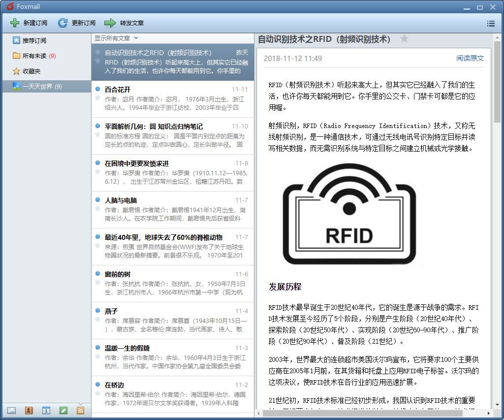The image size is (504, 420).
Task: Select article 温暖一生的假糖
Action: click(x=173, y=358)
